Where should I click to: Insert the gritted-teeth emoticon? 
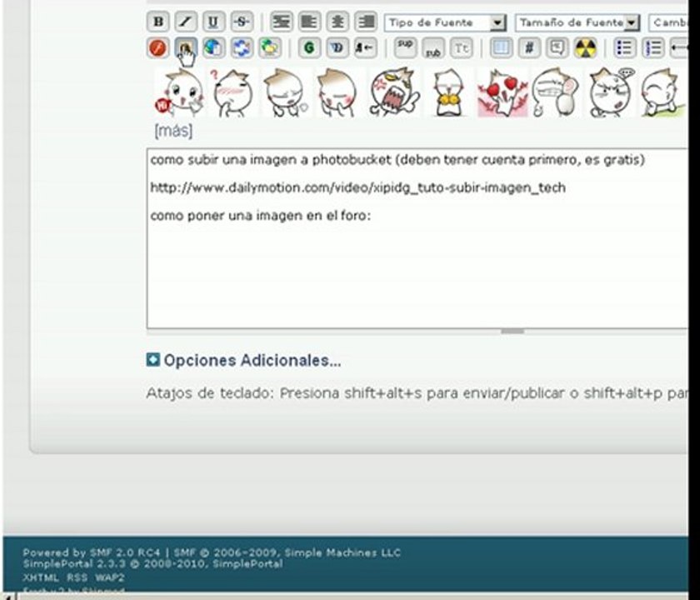click(555, 92)
